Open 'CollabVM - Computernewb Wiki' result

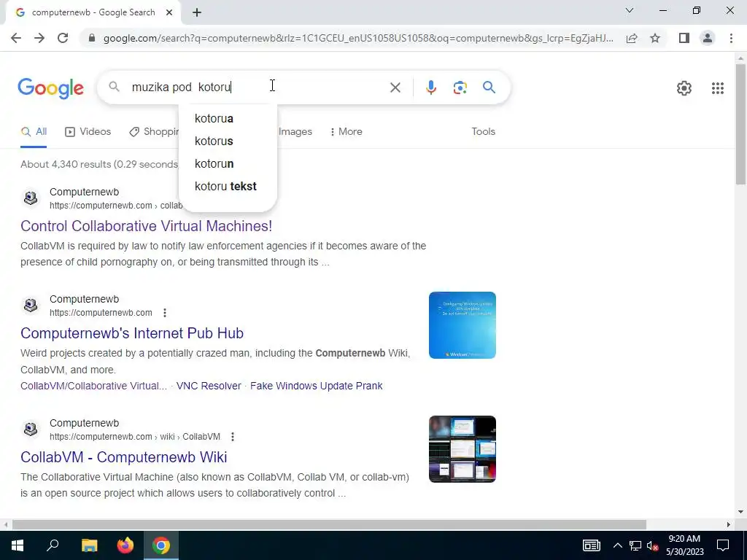124,457
